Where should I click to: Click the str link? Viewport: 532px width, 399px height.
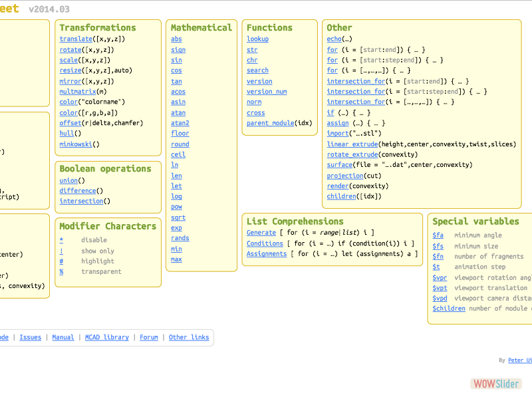pos(252,50)
